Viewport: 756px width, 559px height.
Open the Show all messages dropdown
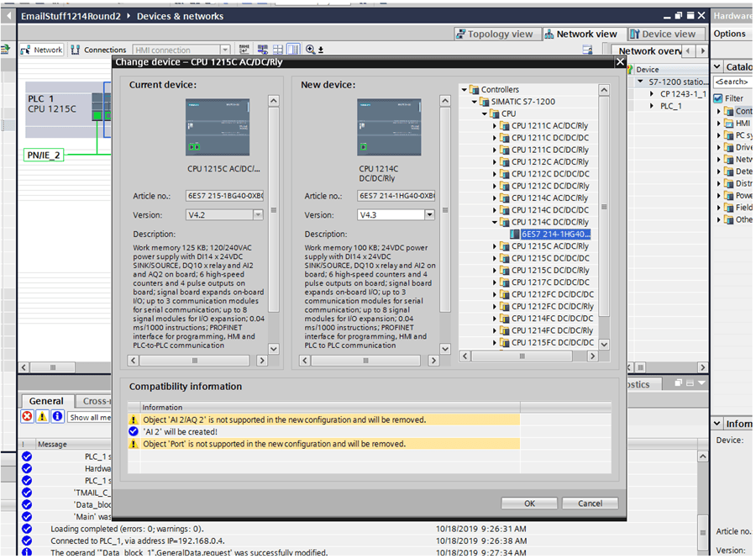[89, 417]
